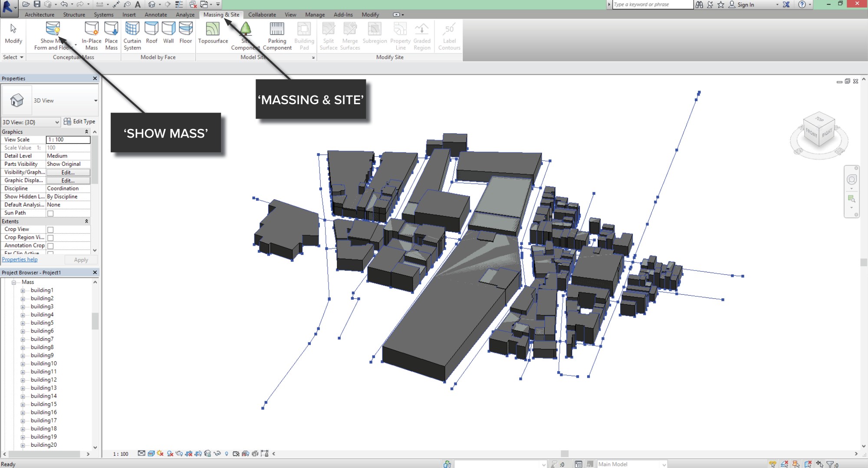Open the In-Place Mass tool
This screenshot has height=468, width=868.
point(91,35)
